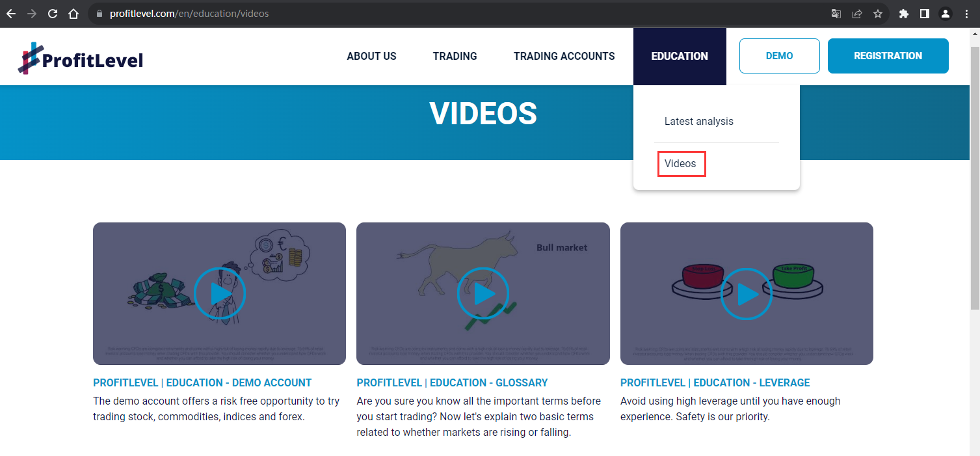Open the TRADING menu

pos(455,56)
